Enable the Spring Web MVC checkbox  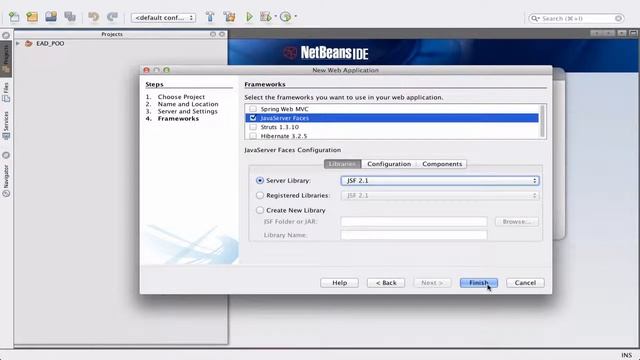coord(253,109)
